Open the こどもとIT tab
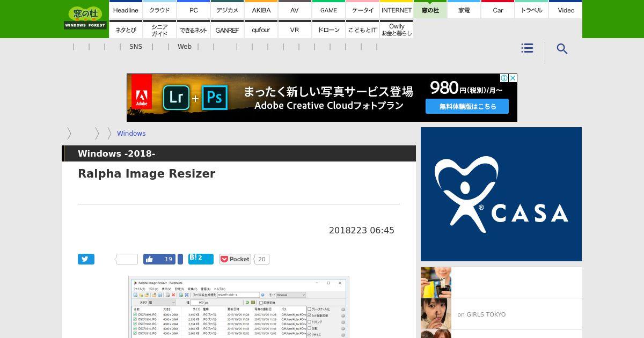The width and height of the screenshot is (644, 338). click(362, 30)
